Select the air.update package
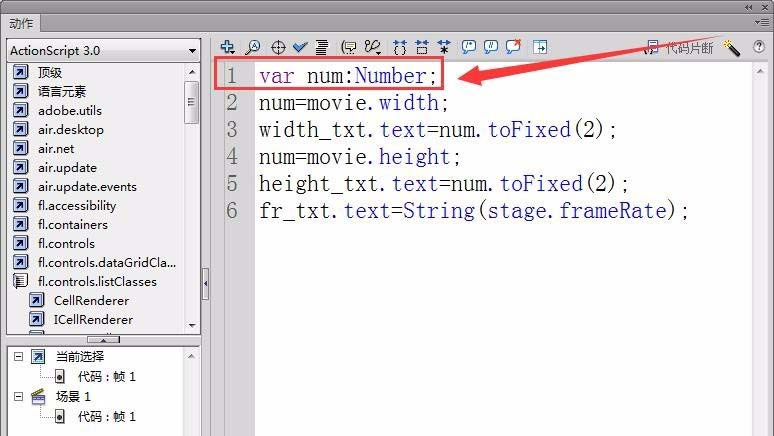This screenshot has height=436, width=774. pos(67,167)
